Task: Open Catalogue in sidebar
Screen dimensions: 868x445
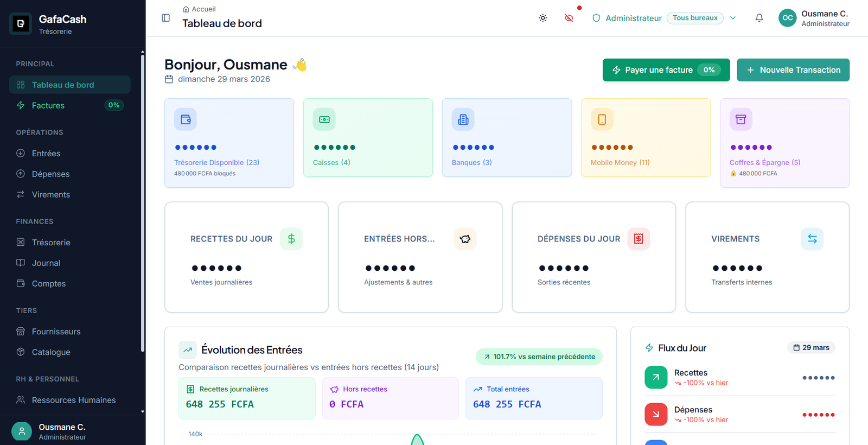Action: pos(70,352)
